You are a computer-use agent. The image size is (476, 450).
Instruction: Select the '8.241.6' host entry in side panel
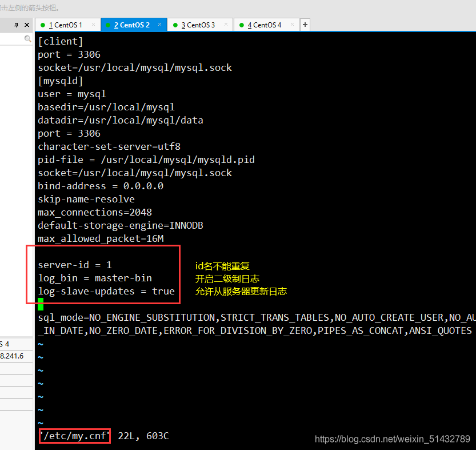click(12, 356)
